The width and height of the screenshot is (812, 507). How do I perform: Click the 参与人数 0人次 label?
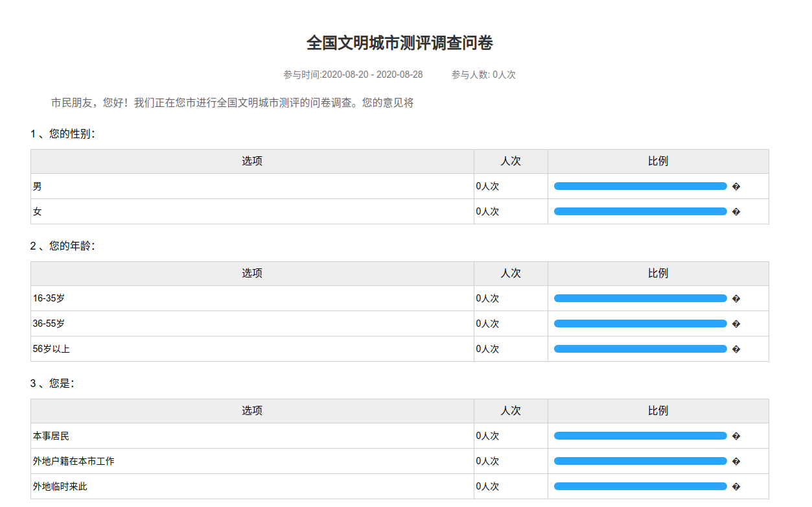point(483,75)
